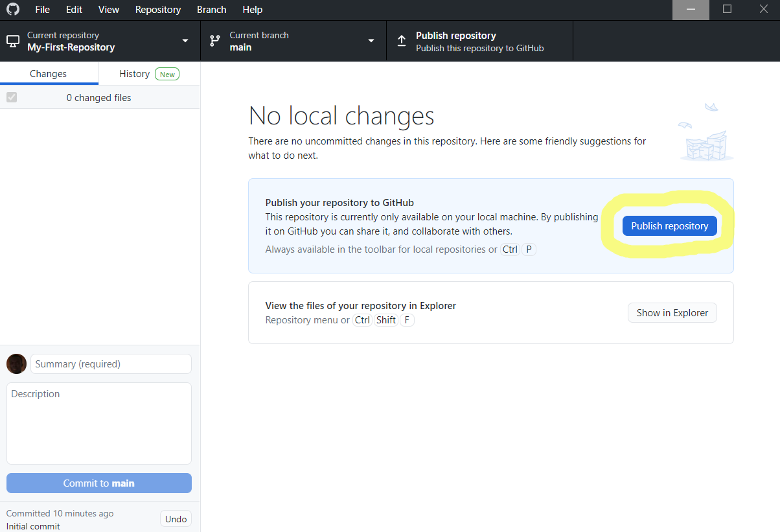The height and width of the screenshot is (532, 780).
Task: Expand the Current repository dropdown arrow
Action: (185, 41)
